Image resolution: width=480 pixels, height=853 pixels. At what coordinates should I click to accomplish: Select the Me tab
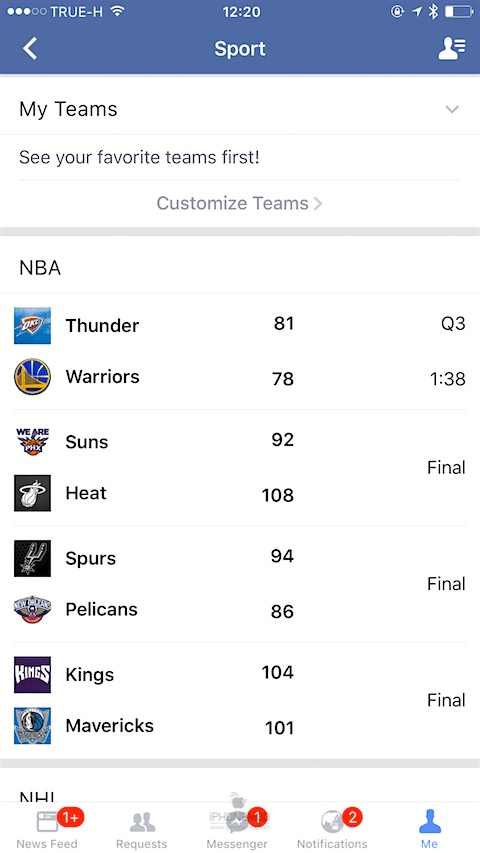coord(429,829)
